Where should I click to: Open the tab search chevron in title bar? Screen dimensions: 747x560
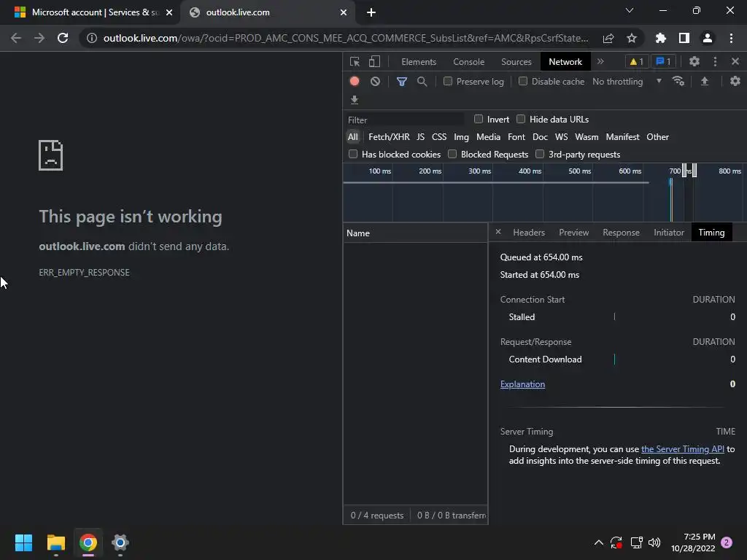point(630,10)
